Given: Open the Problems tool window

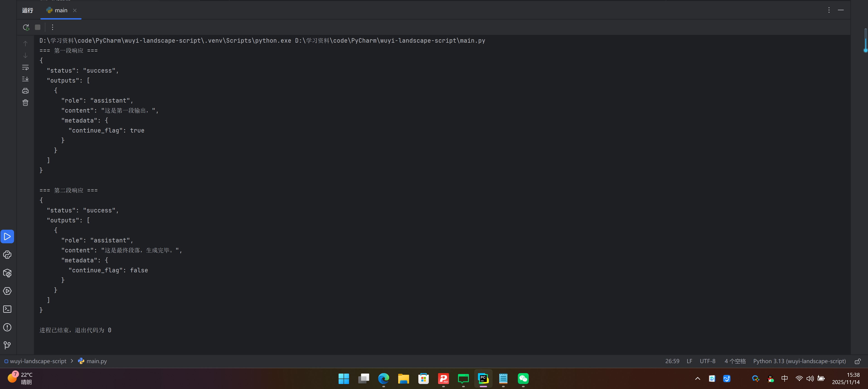Looking at the screenshot, I should point(7,327).
